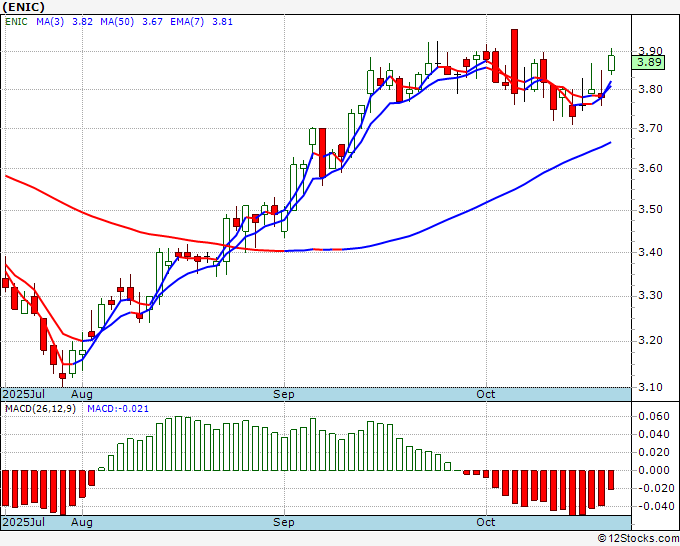Click the MA(3) legend label
This screenshot has height=546, width=680.
click(50, 22)
